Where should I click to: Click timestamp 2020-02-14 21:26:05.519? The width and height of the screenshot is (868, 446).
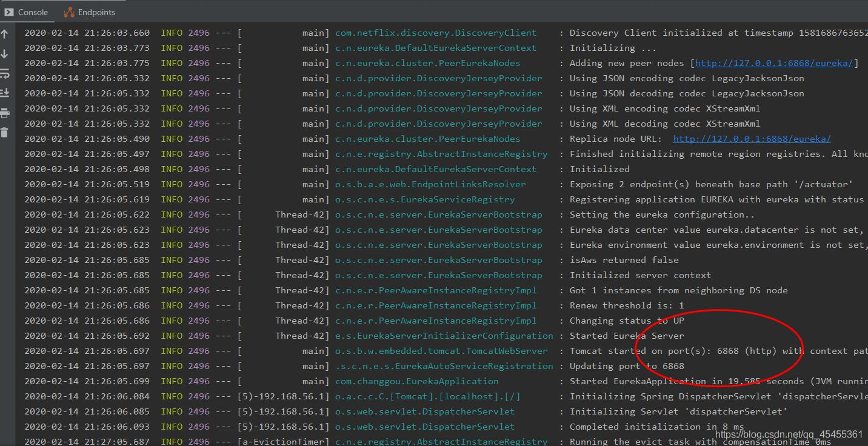click(x=87, y=184)
